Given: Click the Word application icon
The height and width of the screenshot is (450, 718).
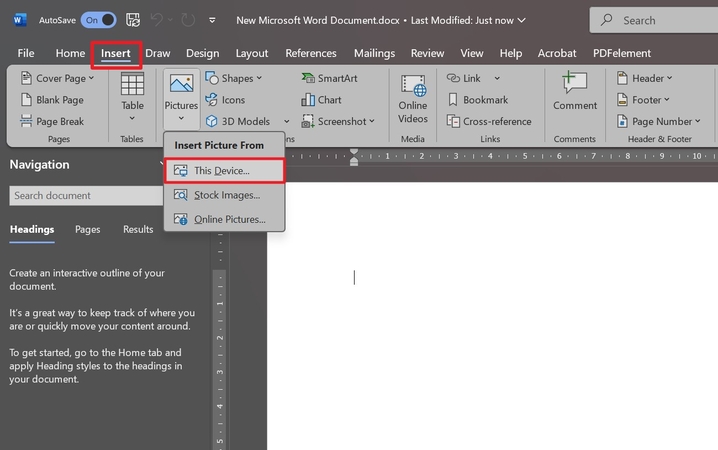Looking at the screenshot, I should pyautogui.click(x=20, y=20).
